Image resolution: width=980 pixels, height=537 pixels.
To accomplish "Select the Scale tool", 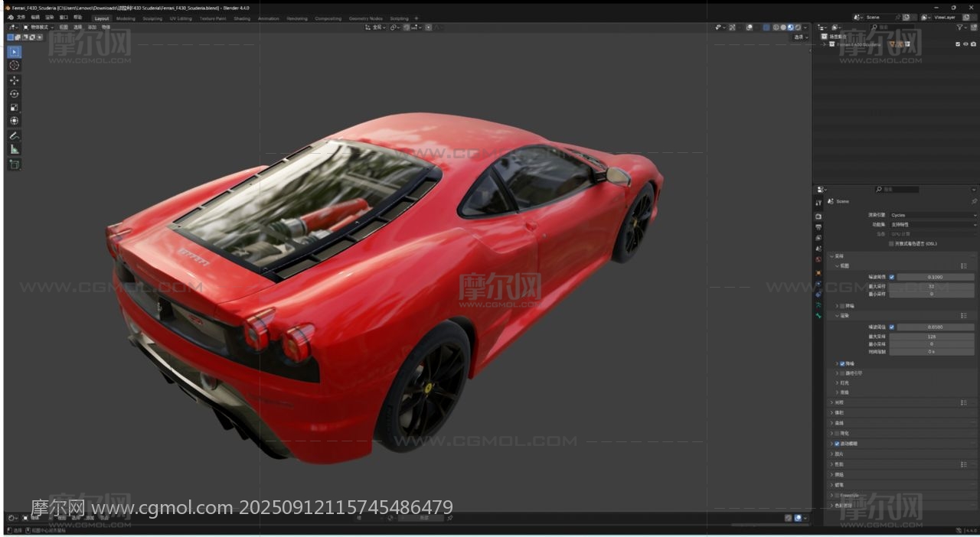I will pos(15,107).
